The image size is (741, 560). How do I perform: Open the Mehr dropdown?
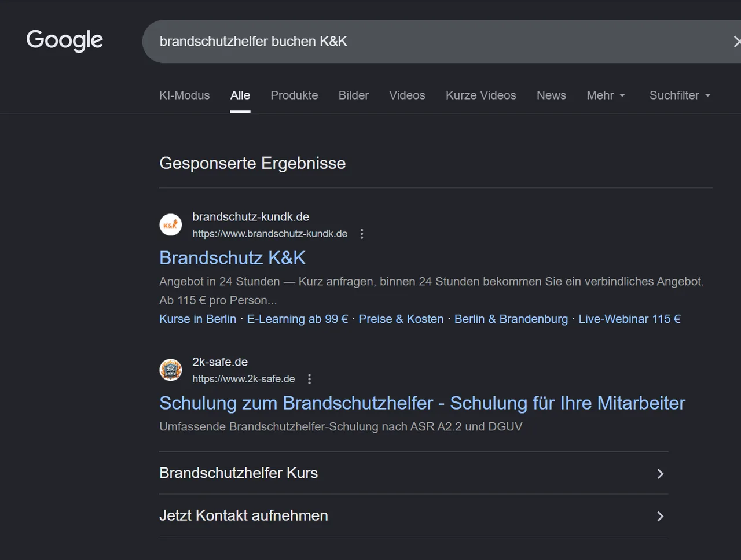tap(606, 95)
